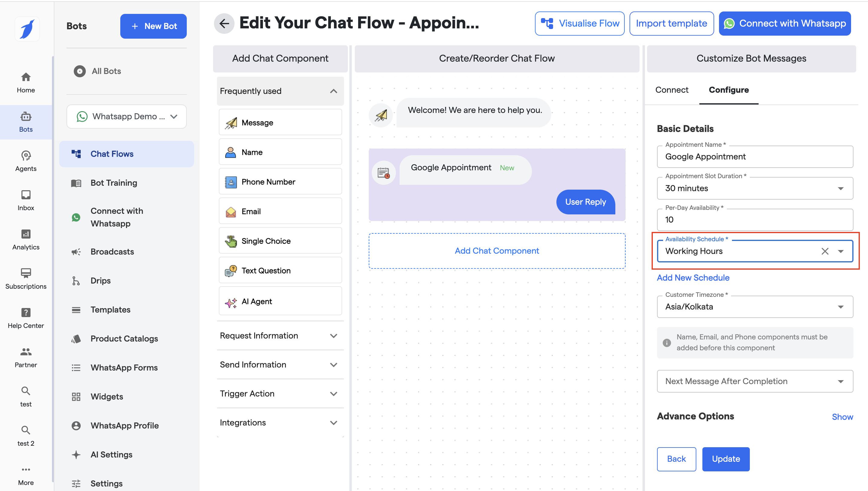Click the AI Agent component

(x=280, y=301)
